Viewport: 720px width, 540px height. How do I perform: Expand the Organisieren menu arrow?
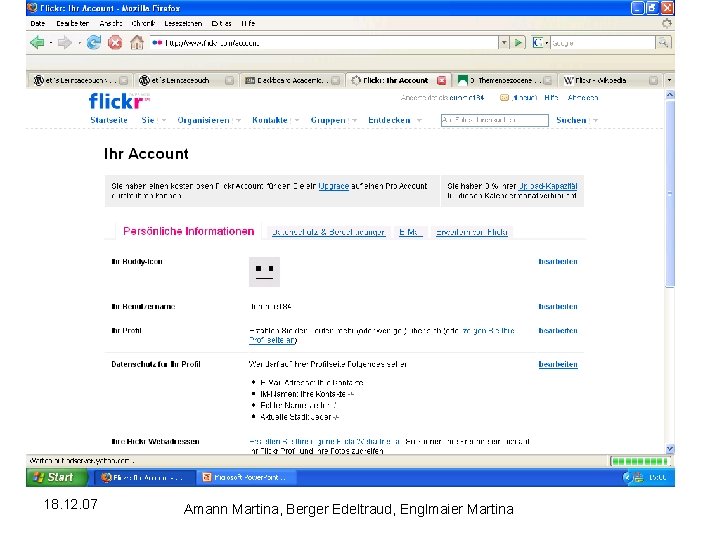238,120
